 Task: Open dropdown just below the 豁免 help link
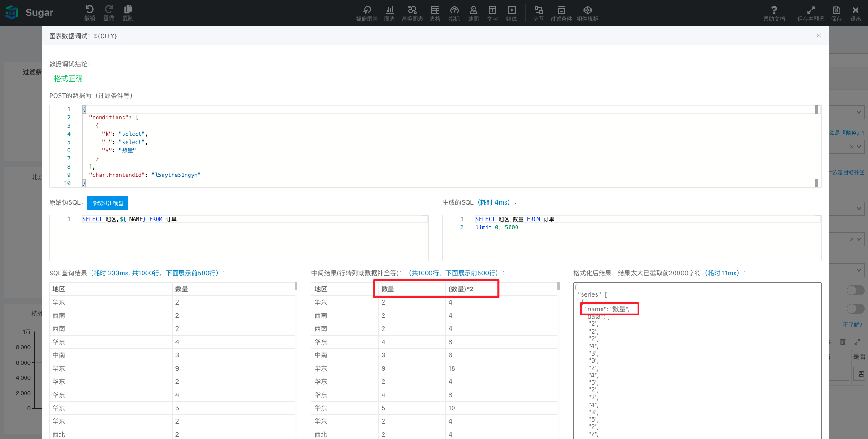coord(858,147)
